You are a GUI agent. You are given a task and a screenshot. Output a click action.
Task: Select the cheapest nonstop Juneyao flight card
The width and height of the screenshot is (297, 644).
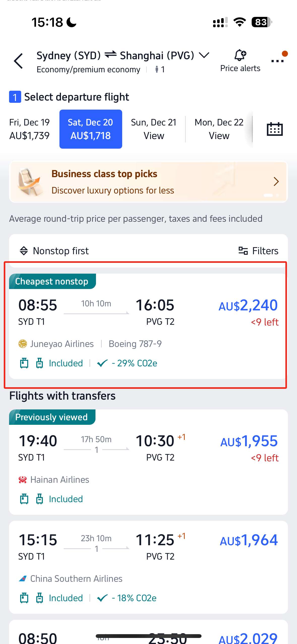pyautogui.click(x=148, y=325)
